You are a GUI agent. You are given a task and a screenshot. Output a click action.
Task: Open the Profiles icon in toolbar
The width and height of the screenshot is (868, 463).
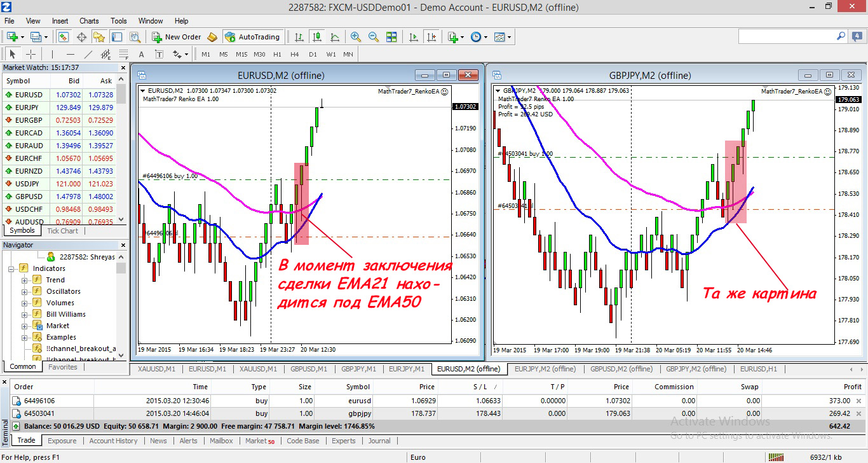pyautogui.click(x=35, y=37)
